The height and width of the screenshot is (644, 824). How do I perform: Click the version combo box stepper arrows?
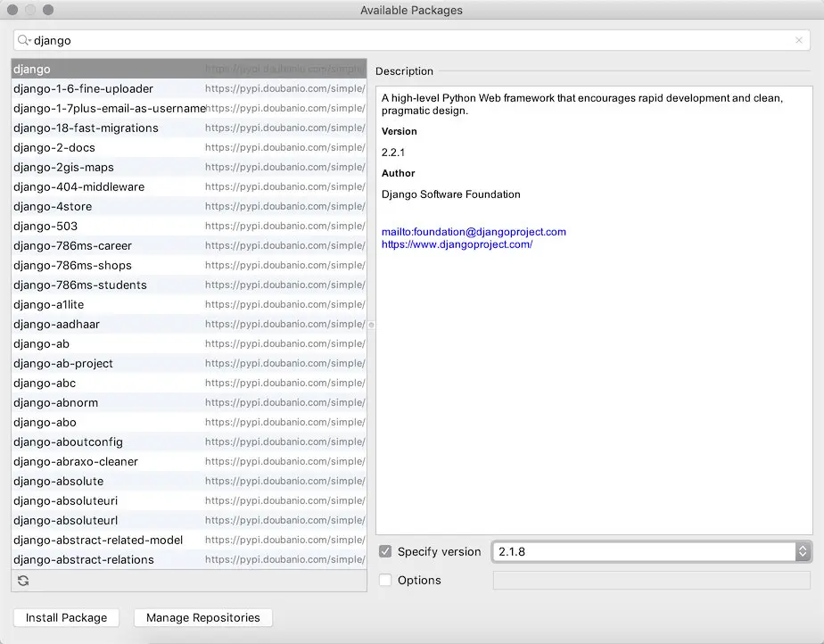pyautogui.click(x=803, y=551)
